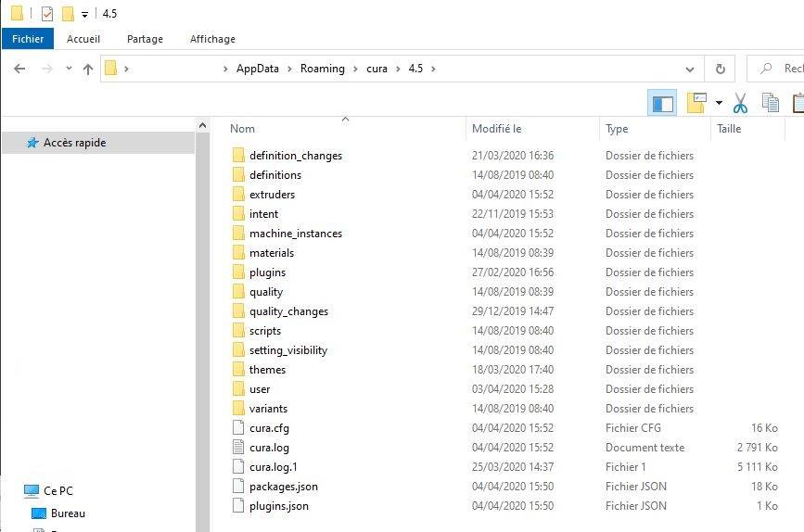Select the packages.json file name
The image size is (804, 532).
tap(284, 487)
